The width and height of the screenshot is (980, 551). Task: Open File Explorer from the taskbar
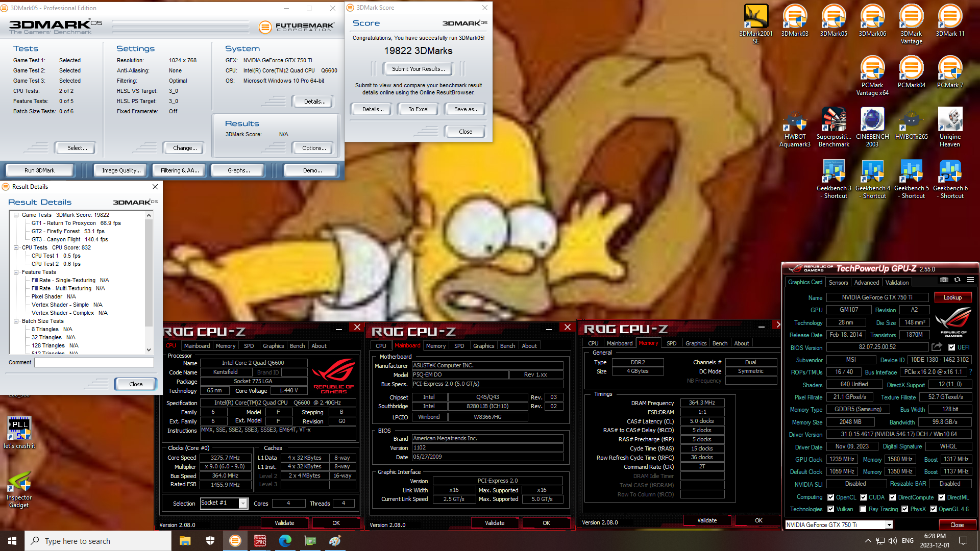click(185, 541)
